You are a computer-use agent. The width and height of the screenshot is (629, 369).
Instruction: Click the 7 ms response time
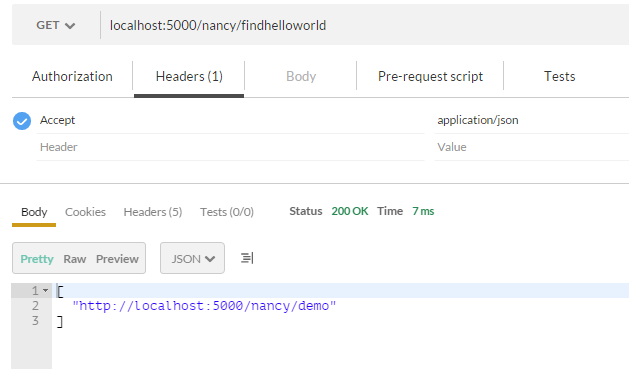423,211
